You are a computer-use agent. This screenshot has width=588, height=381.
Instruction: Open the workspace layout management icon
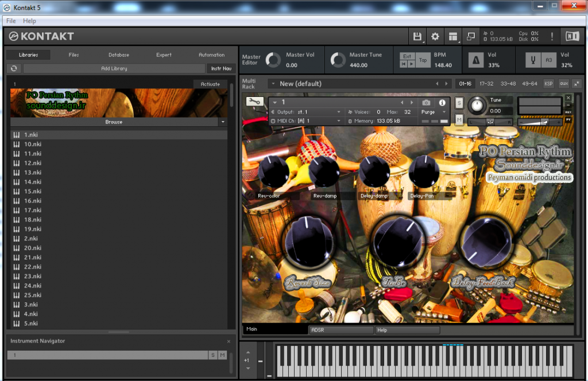click(x=453, y=36)
